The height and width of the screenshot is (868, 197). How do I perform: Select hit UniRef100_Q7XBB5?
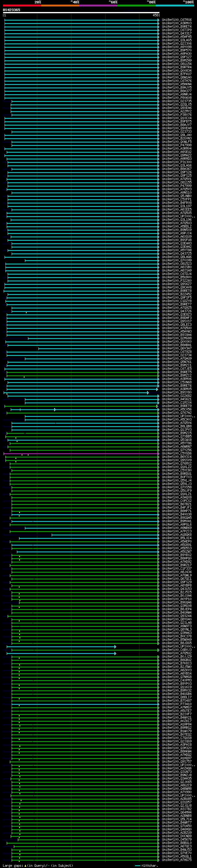click(x=176, y=437)
